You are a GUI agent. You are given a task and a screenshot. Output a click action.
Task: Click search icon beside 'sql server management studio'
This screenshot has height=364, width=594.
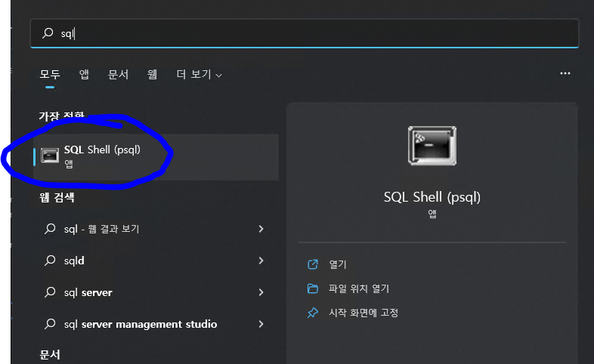[50, 324]
